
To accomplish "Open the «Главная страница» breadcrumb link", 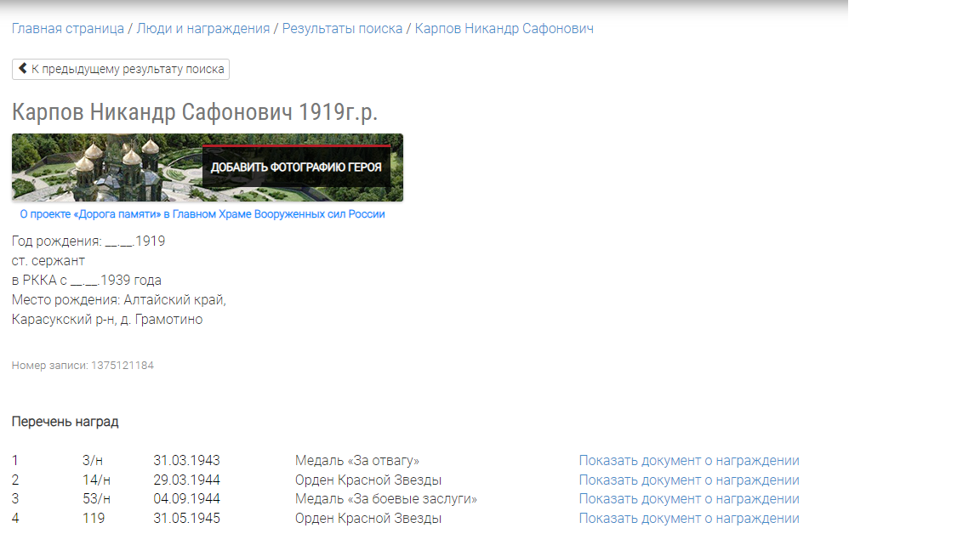I will pos(68,28).
